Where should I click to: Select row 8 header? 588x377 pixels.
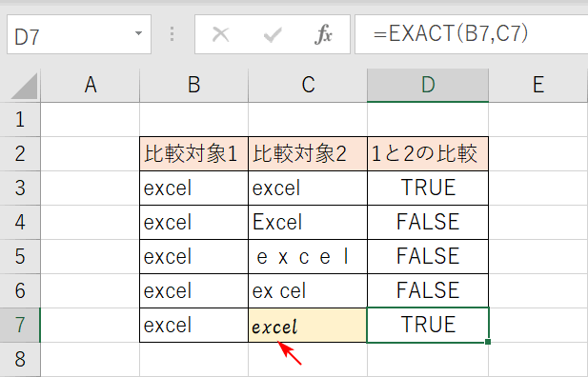coord(20,359)
